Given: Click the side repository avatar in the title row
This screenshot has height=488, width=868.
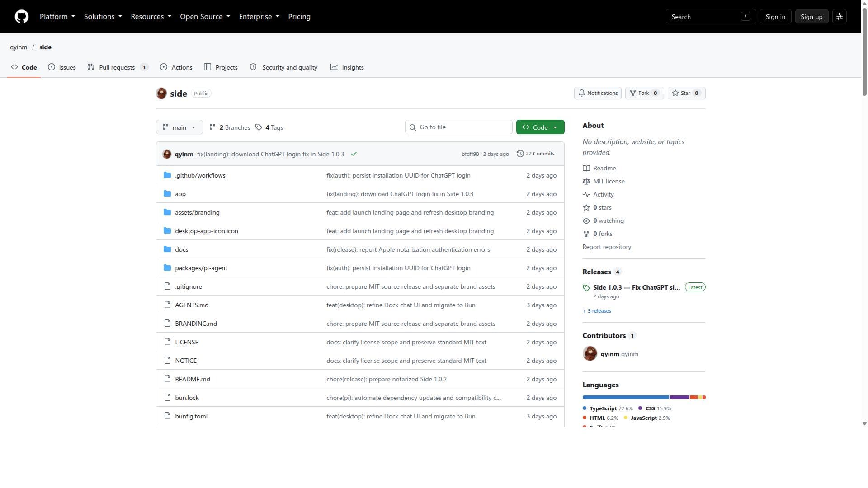Looking at the screenshot, I should 161,93.
